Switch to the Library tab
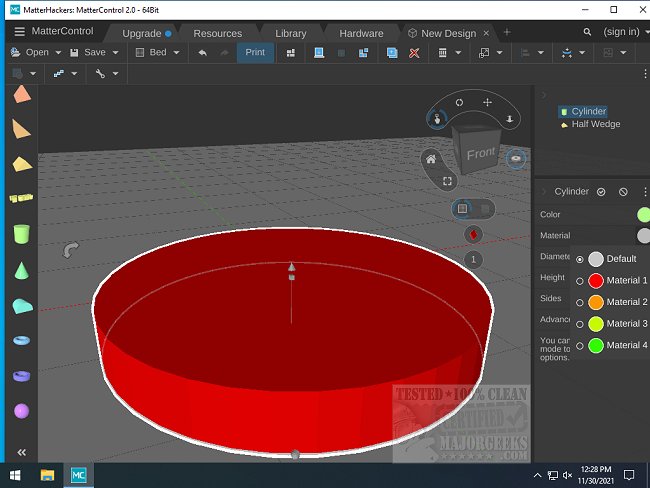This screenshot has height=488, width=650. (290, 33)
